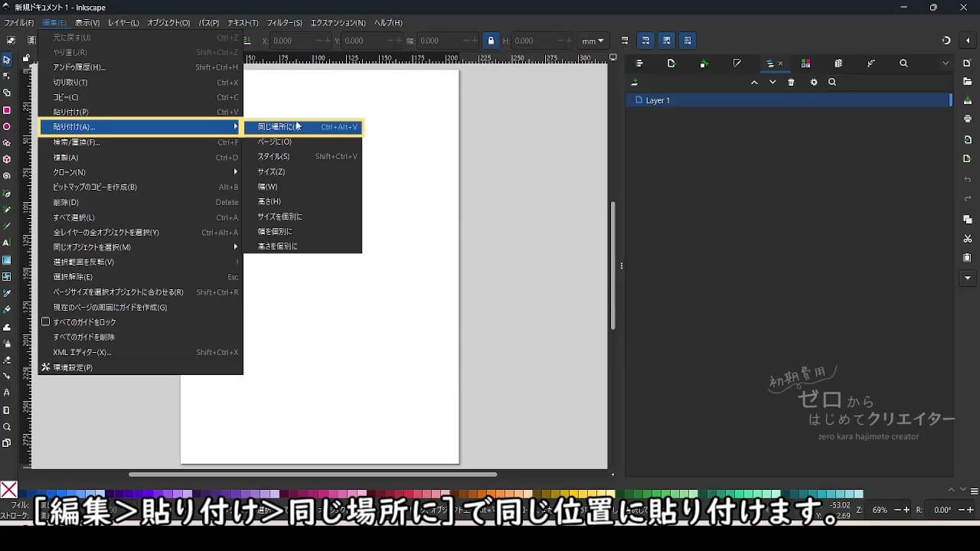Viewport: 980px width, 551px height.
Task: Toggle the すべてのガイドをロック checkbox
Action: click(46, 322)
